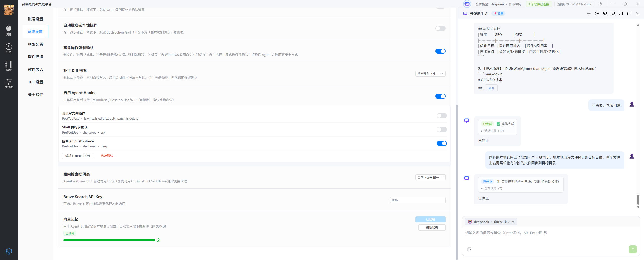Focus the chat message input box
Image resolution: width=644 pixels, height=260 pixels.
[x=551, y=233]
